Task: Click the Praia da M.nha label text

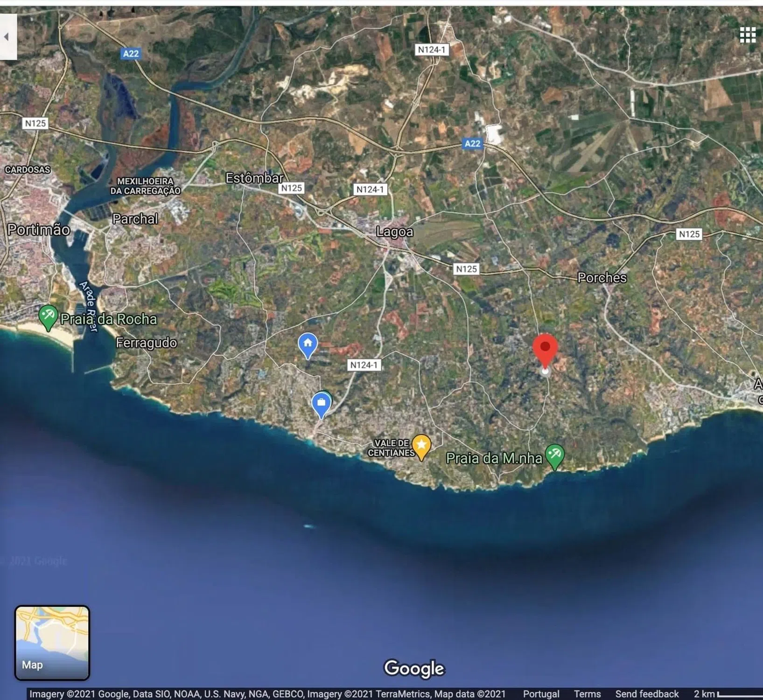Action: click(494, 458)
